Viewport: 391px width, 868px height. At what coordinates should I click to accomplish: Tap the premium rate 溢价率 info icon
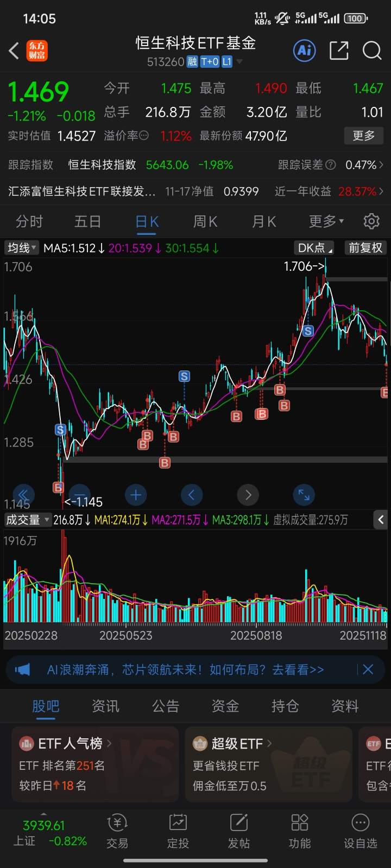pyautogui.click(x=144, y=136)
